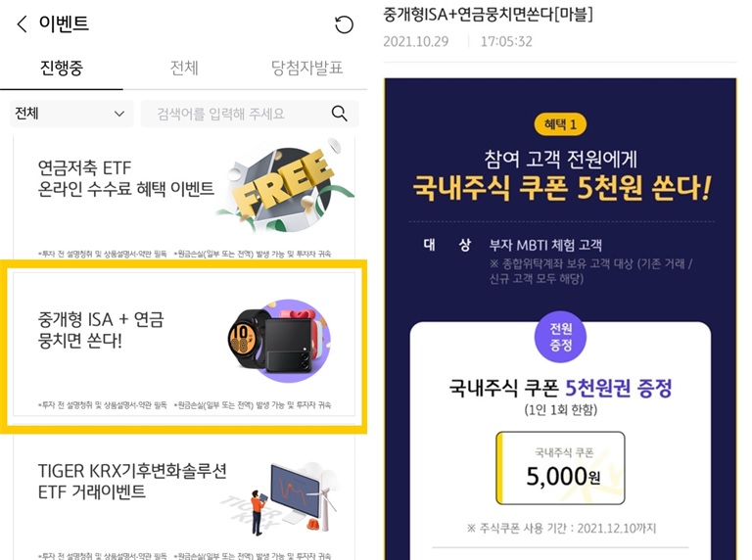
Task: Switch to the 전체 tab
Action: tap(184, 69)
